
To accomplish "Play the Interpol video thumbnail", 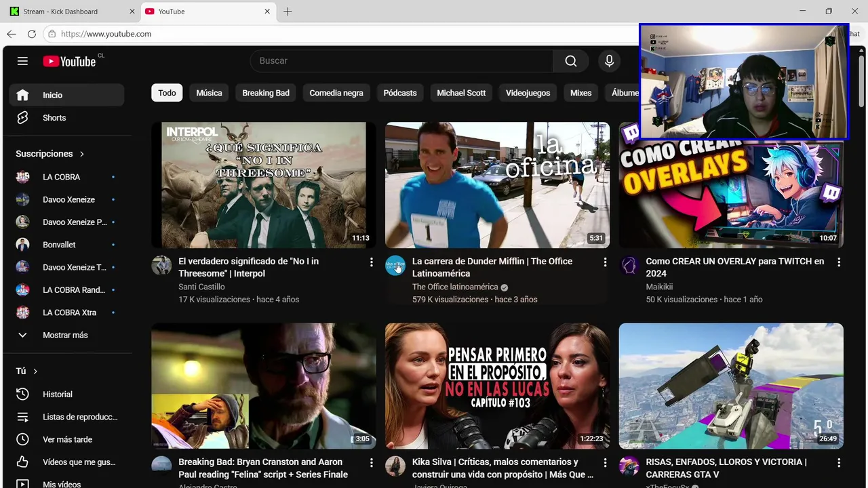I will (x=263, y=185).
